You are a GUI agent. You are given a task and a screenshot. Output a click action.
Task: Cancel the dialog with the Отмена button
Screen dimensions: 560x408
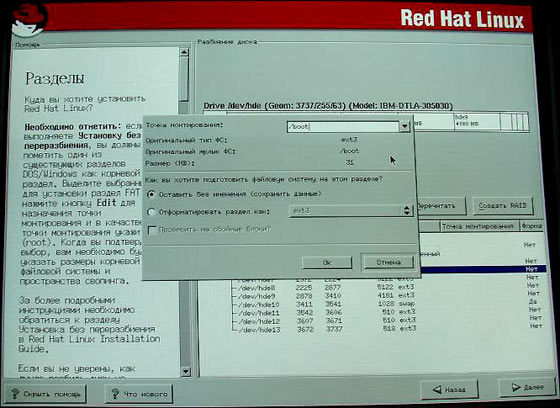coord(388,262)
